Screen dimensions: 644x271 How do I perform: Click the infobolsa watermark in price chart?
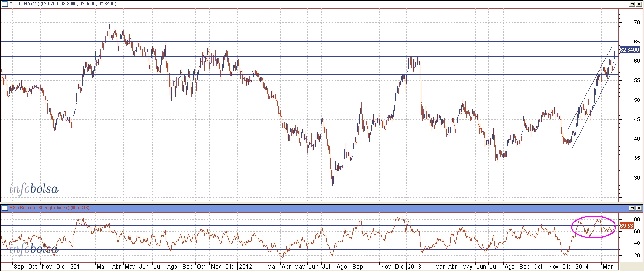tap(33, 189)
